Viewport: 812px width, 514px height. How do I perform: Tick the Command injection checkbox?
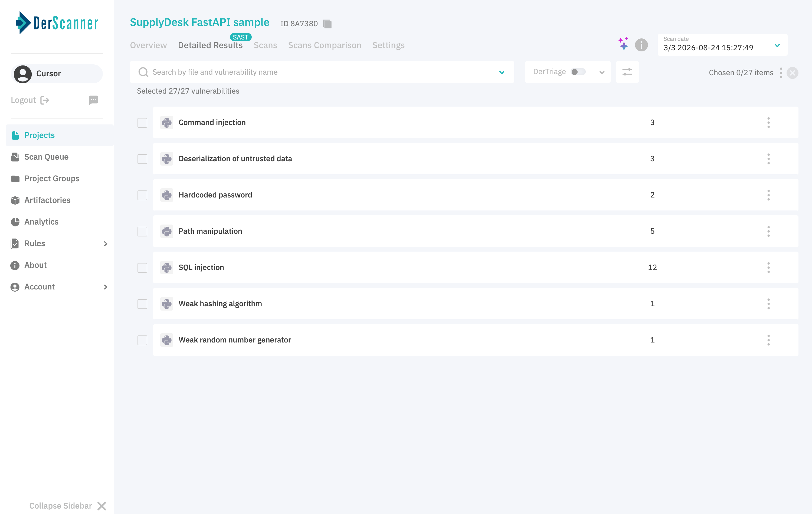point(142,123)
